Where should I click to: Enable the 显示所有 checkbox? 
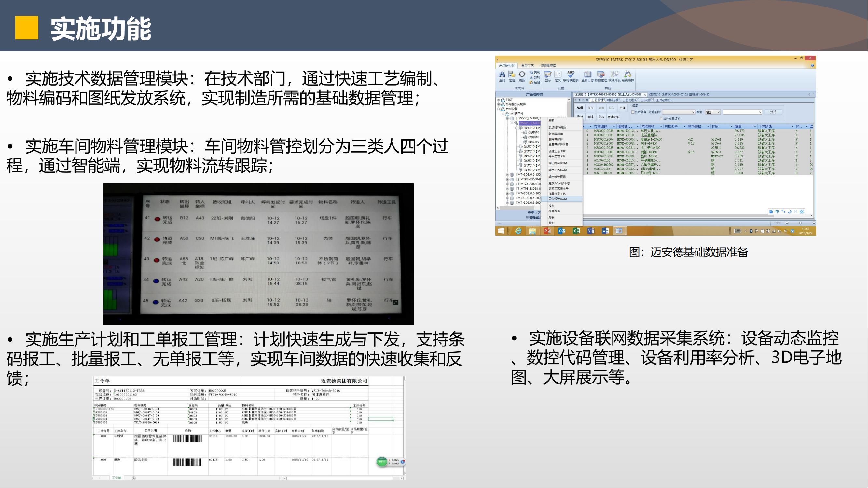click(633, 112)
